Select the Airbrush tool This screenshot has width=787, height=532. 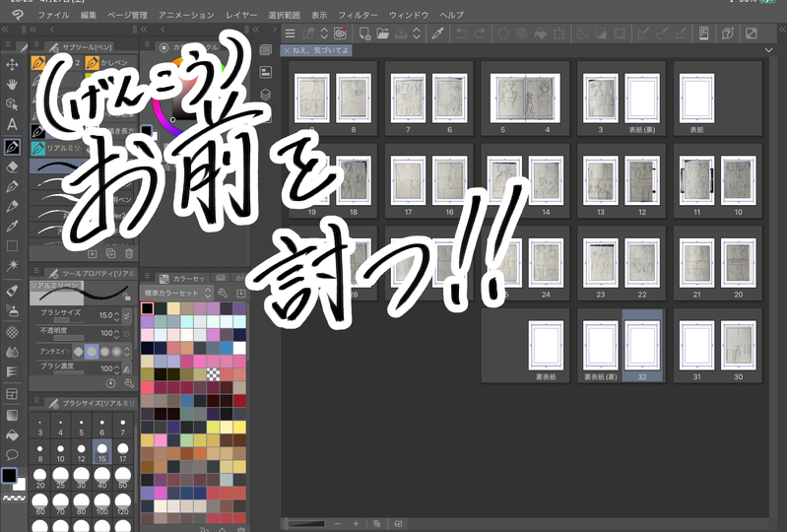12,310
